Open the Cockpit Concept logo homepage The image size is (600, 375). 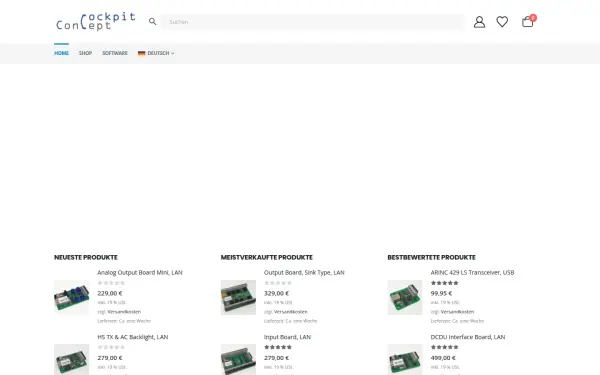coord(95,21)
